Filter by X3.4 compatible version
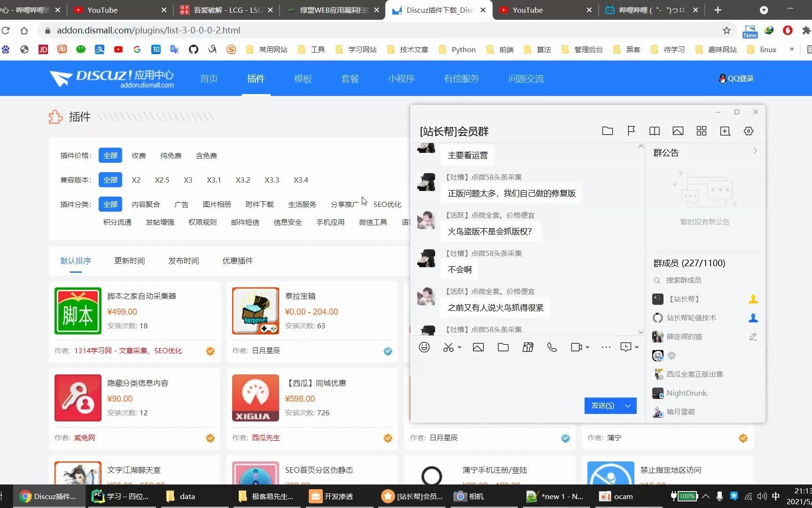The height and width of the screenshot is (508, 812). pos(301,180)
